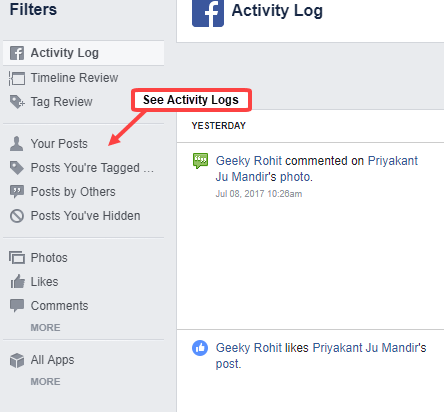Open Priyakant Ju Mandir's post link
Viewport: 444px width, 412px height.
(x=321, y=356)
